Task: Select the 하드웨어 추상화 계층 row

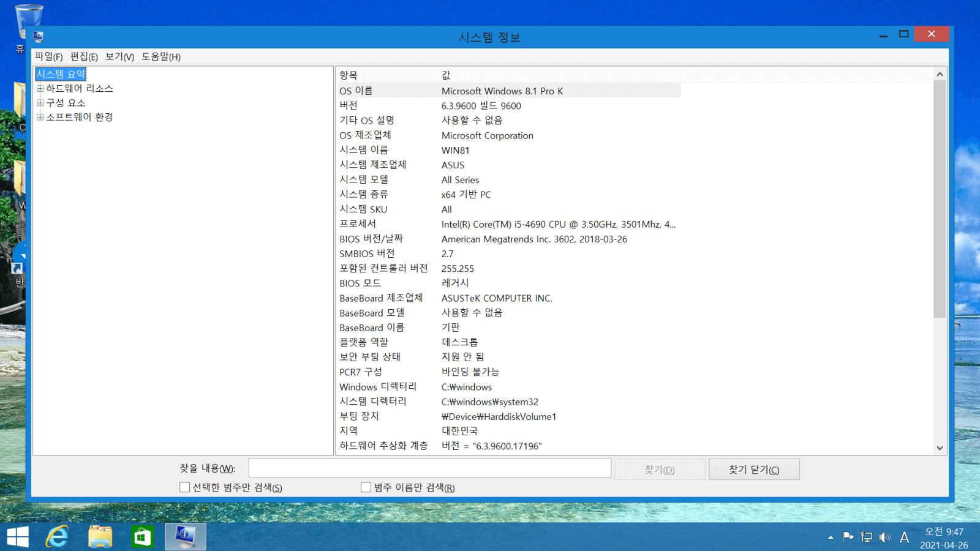Action: coord(508,446)
